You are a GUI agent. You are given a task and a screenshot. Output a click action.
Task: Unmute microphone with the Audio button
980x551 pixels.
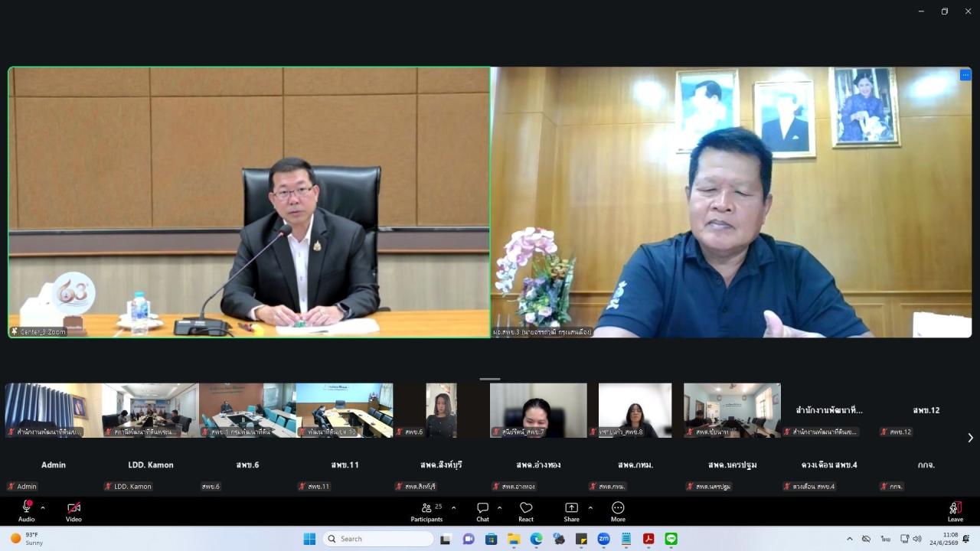[26, 511]
